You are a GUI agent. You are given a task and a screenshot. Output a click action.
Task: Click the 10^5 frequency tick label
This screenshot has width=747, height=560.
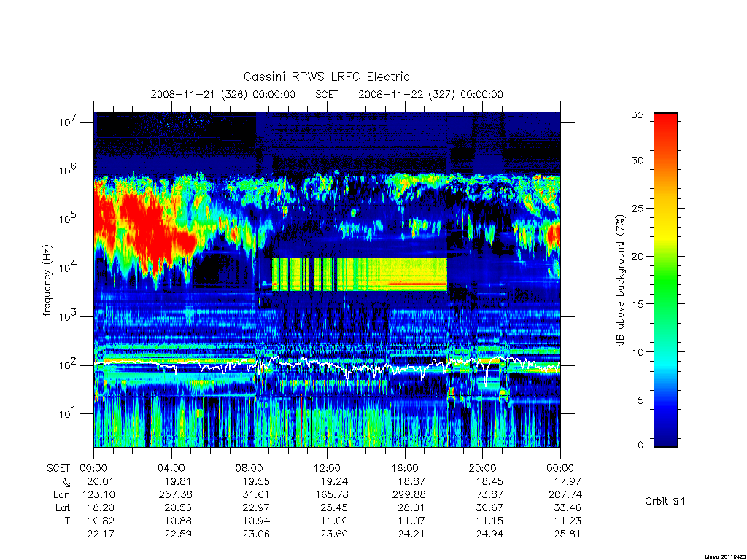(x=69, y=219)
